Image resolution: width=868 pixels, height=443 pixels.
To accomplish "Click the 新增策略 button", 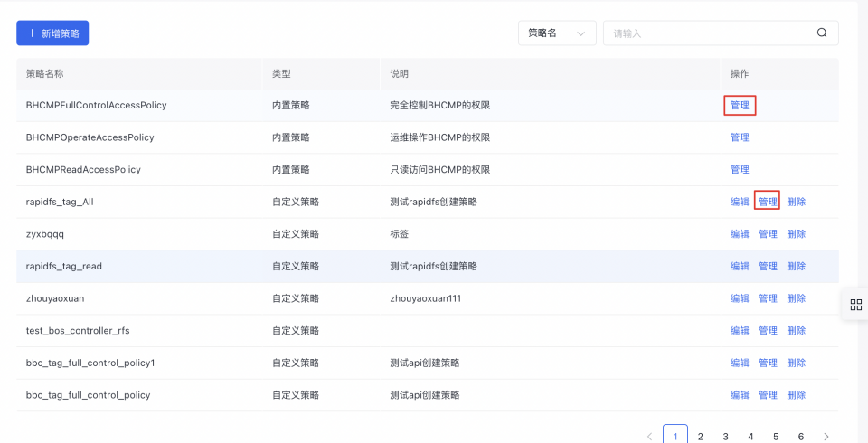I will coord(52,33).
